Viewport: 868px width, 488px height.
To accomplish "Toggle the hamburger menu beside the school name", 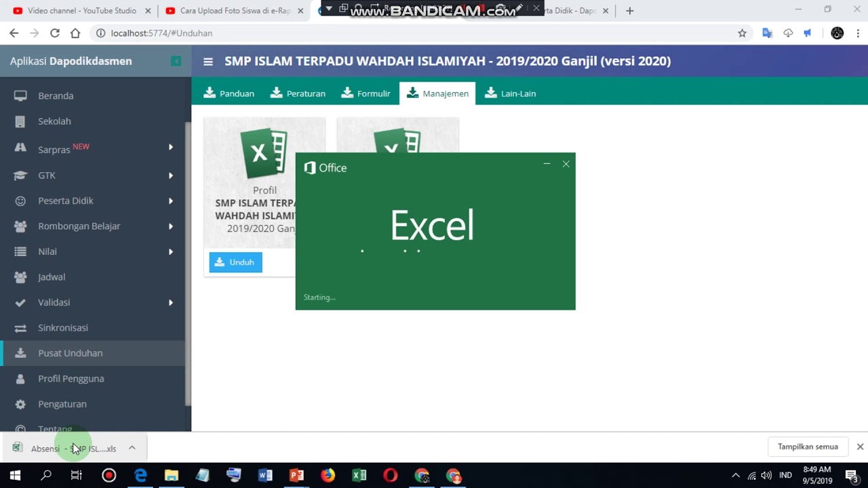I will tap(208, 62).
